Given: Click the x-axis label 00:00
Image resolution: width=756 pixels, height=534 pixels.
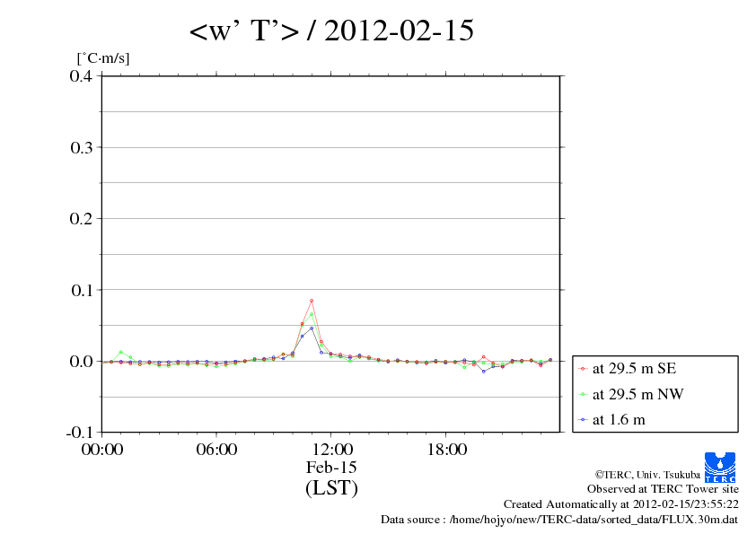Looking at the screenshot, I should pos(102,450).
